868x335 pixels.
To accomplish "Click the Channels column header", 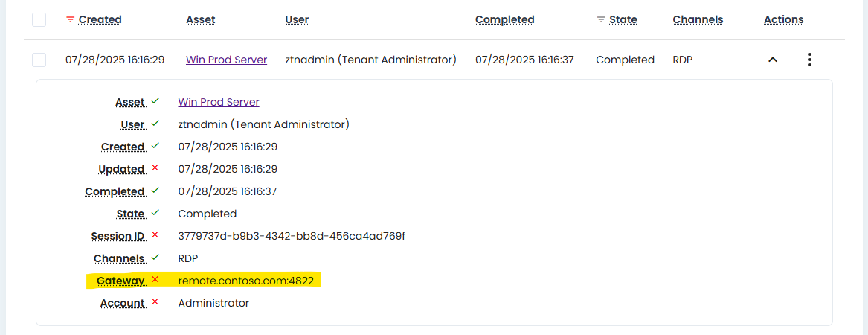I will tap(697, 19).
